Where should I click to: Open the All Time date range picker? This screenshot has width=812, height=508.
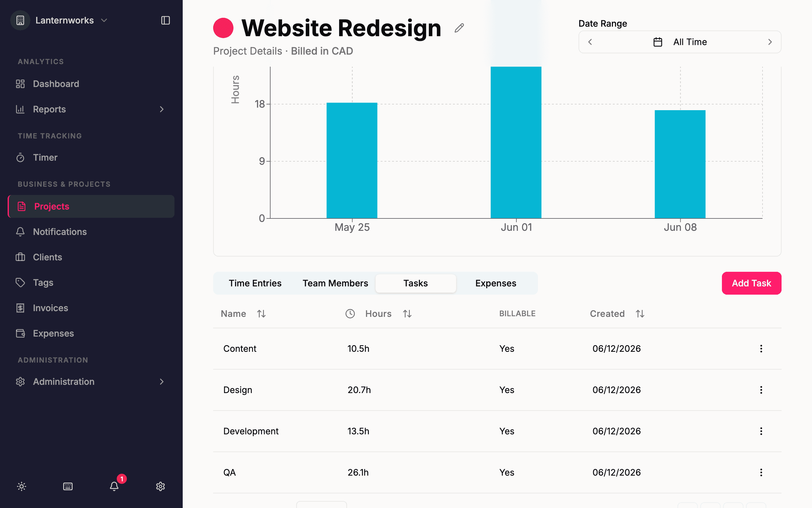680,42
